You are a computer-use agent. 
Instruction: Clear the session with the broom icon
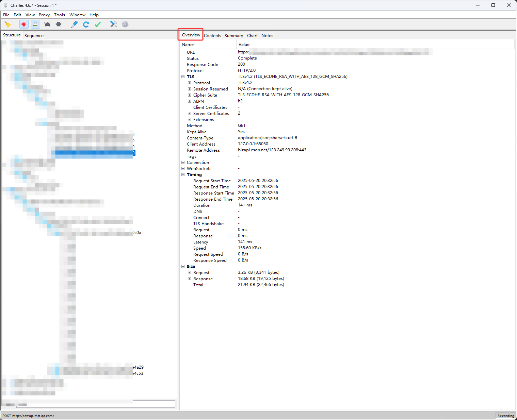[7, 24]
